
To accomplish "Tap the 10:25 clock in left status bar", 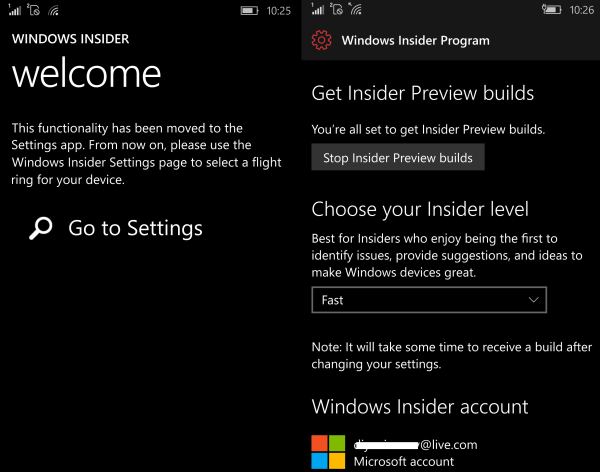I will click(x=279, y=11).
